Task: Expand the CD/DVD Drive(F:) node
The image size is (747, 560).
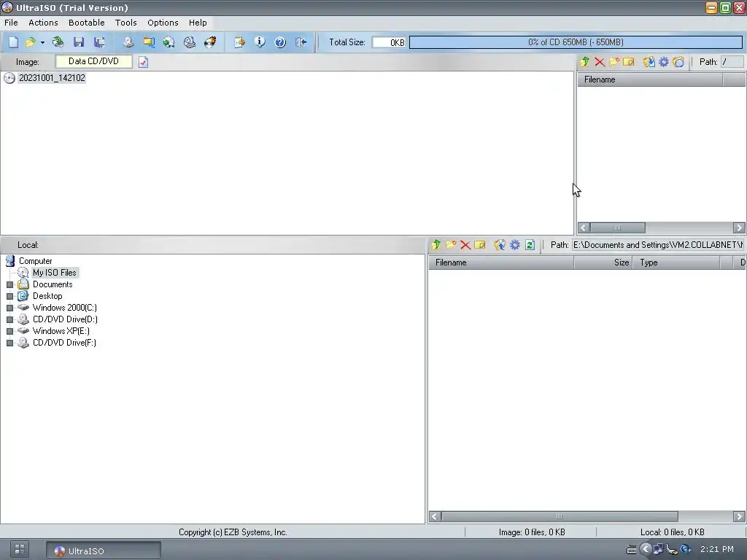Action: [x=9, y=343]
